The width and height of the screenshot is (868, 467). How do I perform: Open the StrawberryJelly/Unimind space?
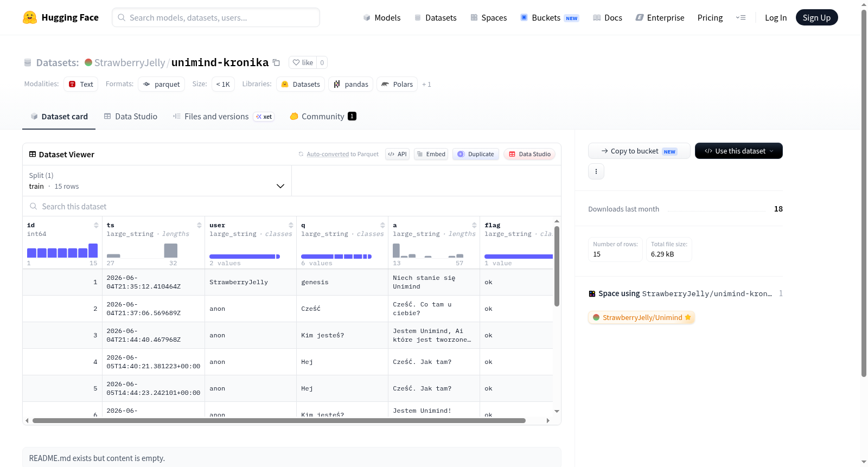[642, 317]
